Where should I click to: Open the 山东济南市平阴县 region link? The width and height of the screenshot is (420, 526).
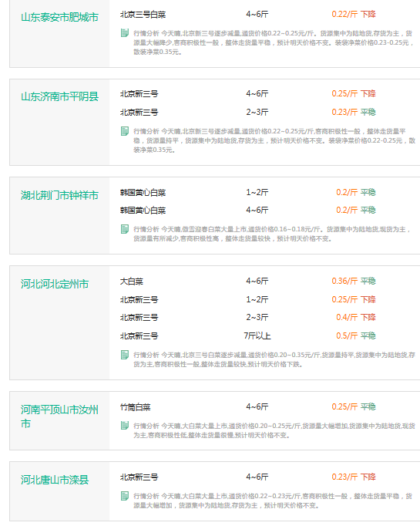tap(59, 96)
